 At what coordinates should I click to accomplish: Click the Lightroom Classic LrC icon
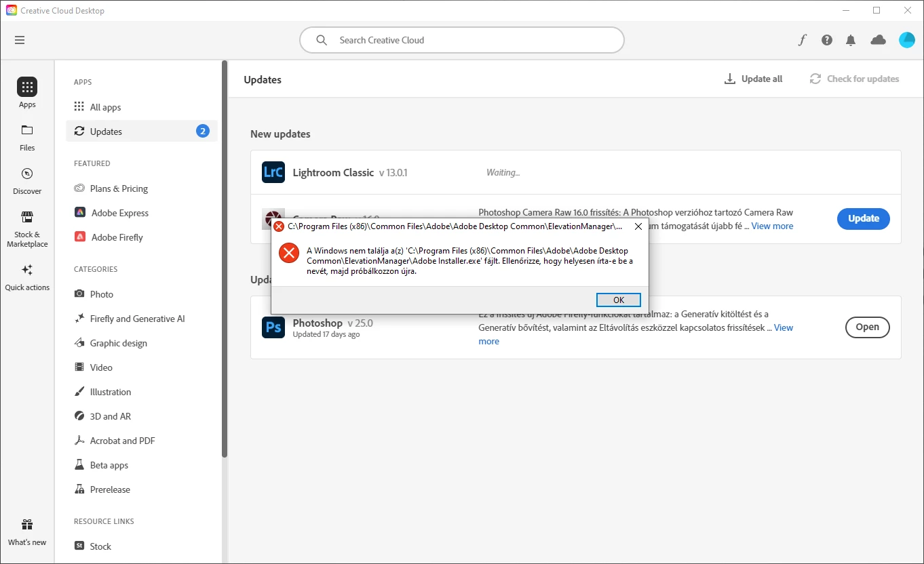[273, 172]
